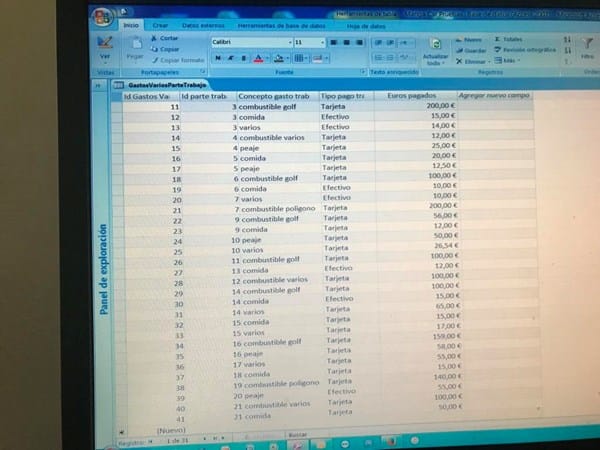600x450 pixels.
Task: Toggle bold (N) formatting
Action: tap(218, 58)
